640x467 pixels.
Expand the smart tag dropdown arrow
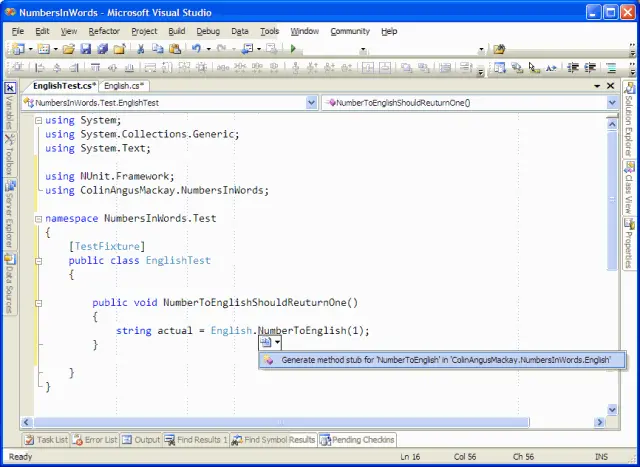click(x=278, y=342)
